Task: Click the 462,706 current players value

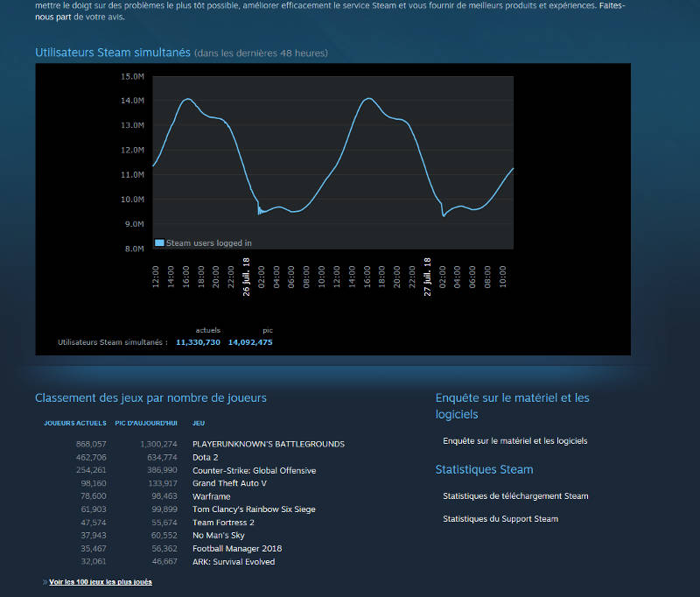Action: pos(91,457)
